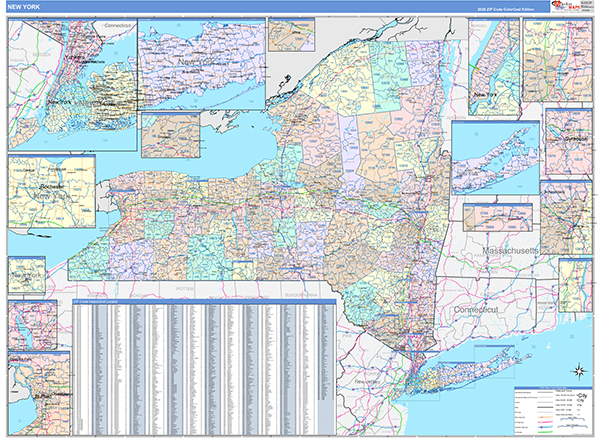This screenshot has width=600, height=438.
Task: Click the Connecticut state label on main map
Action: point(476,310)
